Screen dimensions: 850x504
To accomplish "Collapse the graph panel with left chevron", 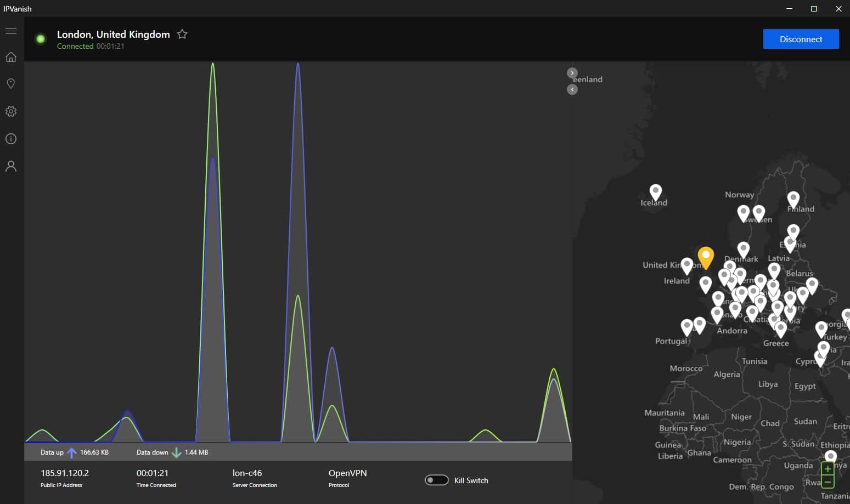I will coord(572,89).
